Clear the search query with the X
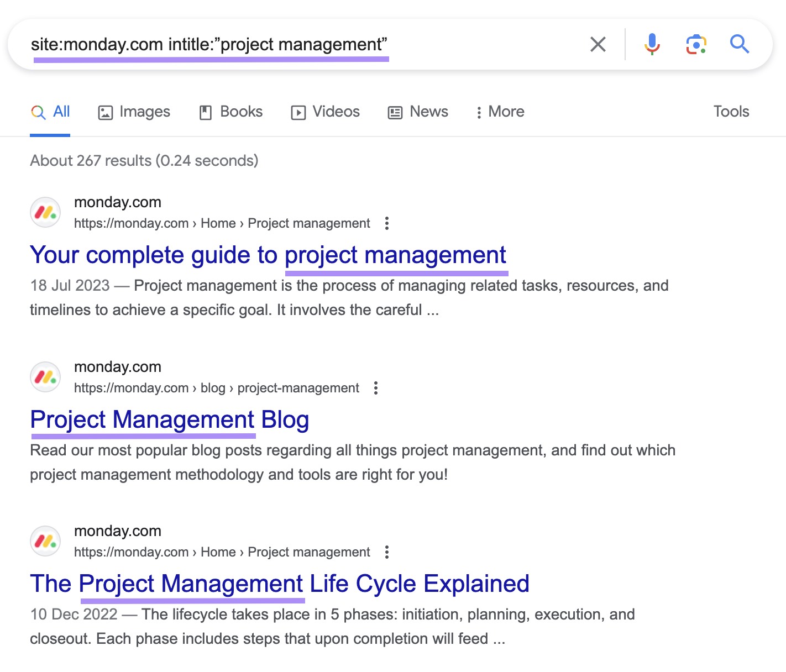 tap(598, 44)
